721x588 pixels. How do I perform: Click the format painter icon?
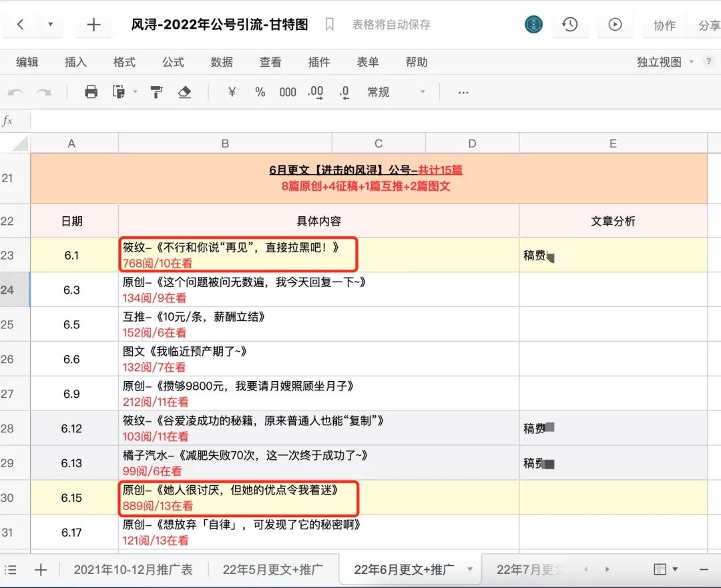tap(156, 92)
